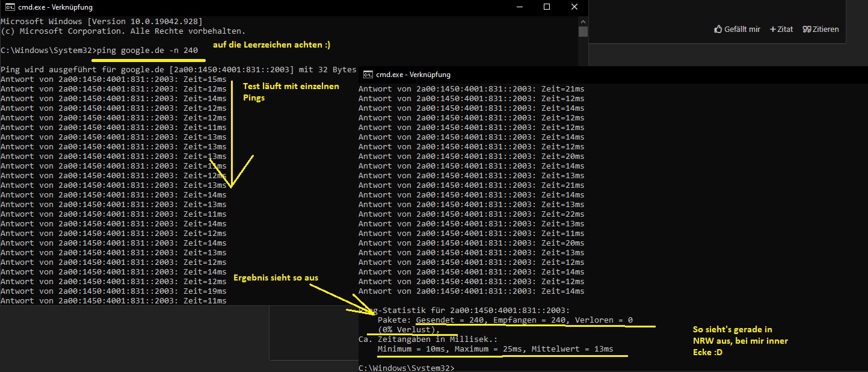
Task: Click the scrollbar thumb in back cmd window
Action: [x=583, y=31]
